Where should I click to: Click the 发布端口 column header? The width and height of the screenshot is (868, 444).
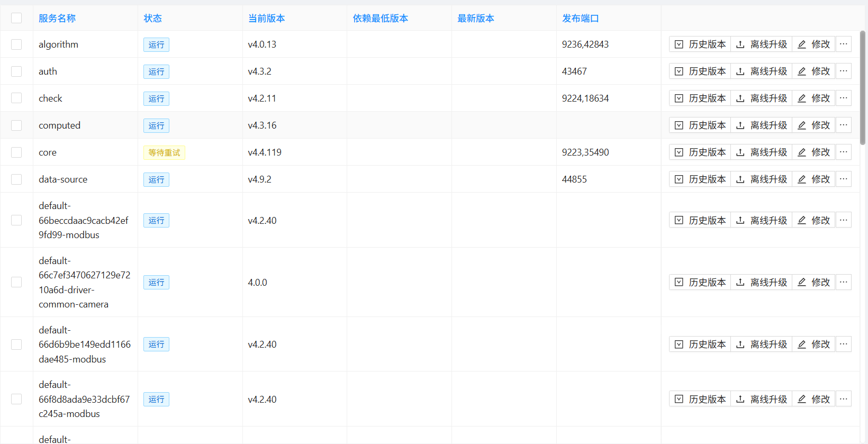(x=580, y=19)
